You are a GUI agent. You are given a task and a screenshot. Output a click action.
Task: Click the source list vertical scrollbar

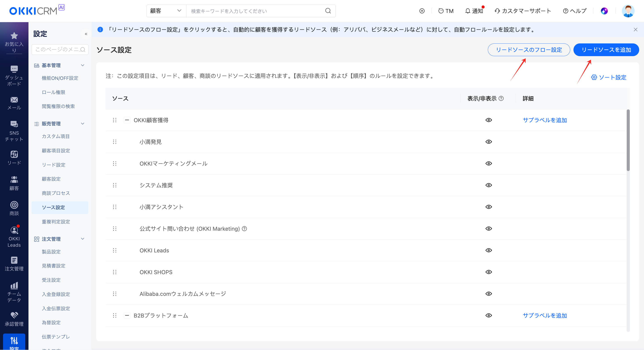pos(628,140)
